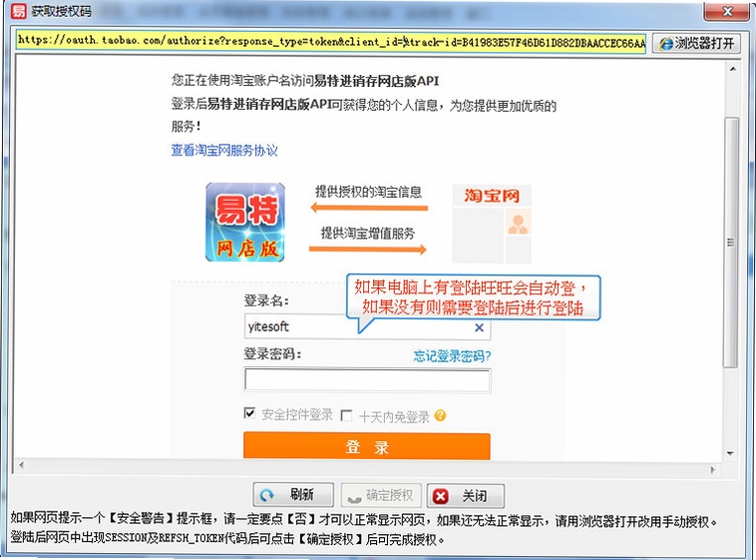This screenshot has height=560, width=756.
Task: Uncheck the 安全控件登录 checkbox
Action: tap(249, 413)
